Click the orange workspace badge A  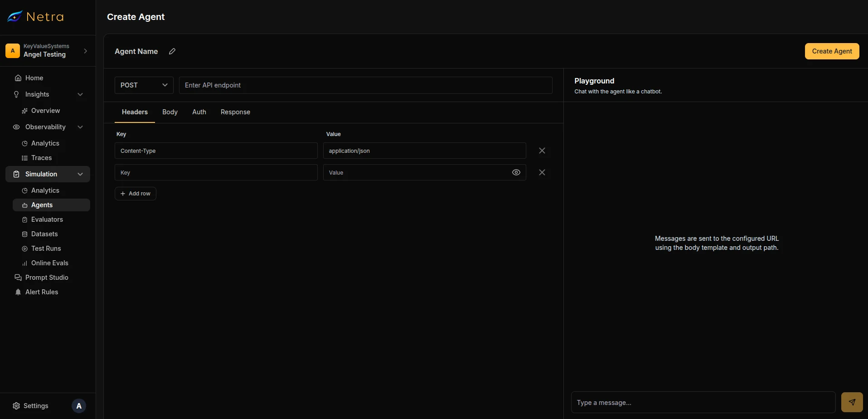13,51
